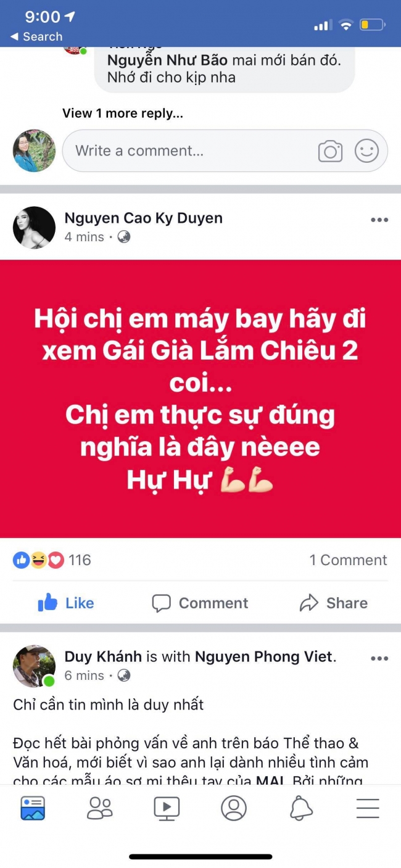The width and height of the screenshot is (401, 868).
Task: Tap the Comment button under the red post
Action: point(200,603)
